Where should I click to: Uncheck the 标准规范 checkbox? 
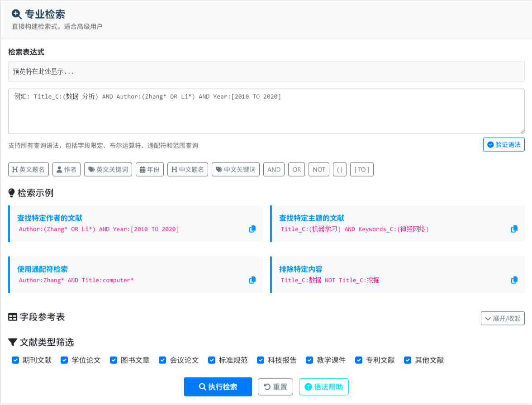(212, 360)
